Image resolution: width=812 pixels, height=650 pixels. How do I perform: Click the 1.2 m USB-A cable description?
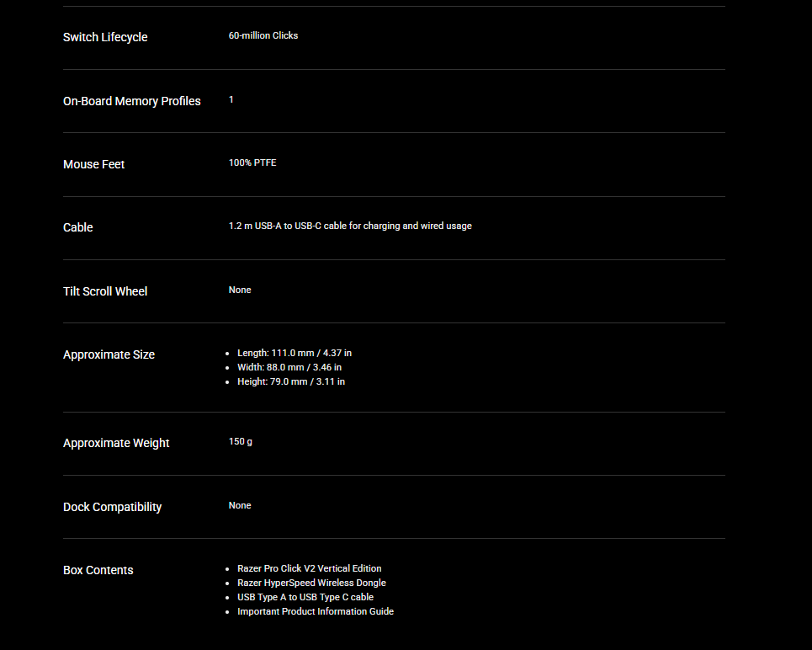[x=350, y=226]
